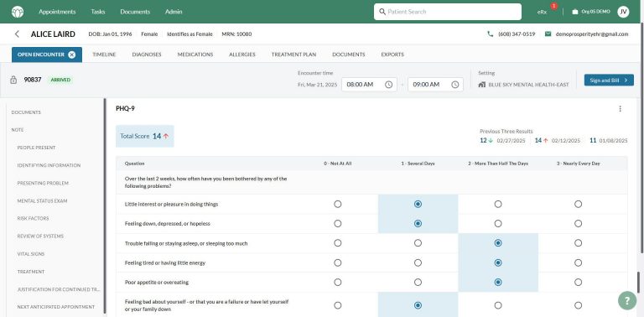This screenshot has height=317, width=644.
Task: Click the phone icon beside patient number
Action: click(x=490, y=34)
